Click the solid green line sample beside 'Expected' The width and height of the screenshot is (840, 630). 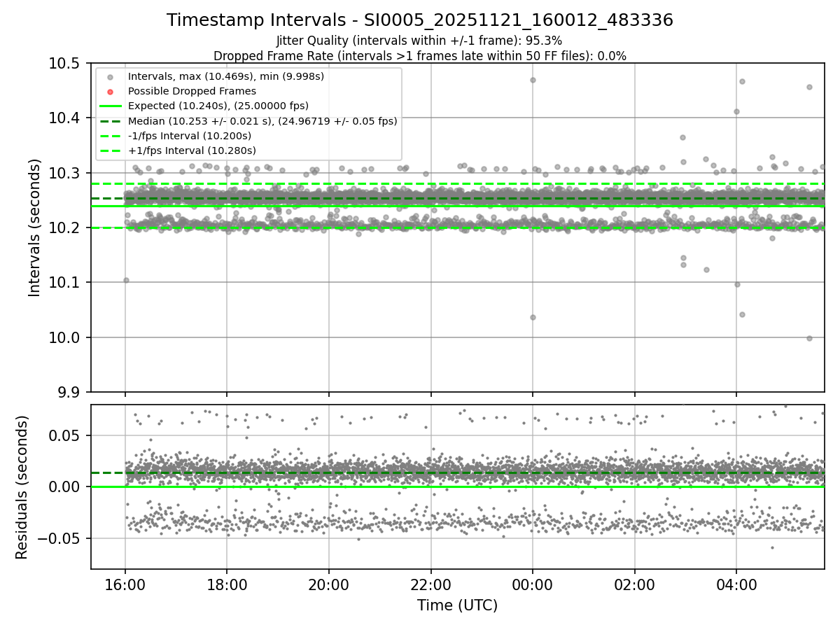(110, 106)
